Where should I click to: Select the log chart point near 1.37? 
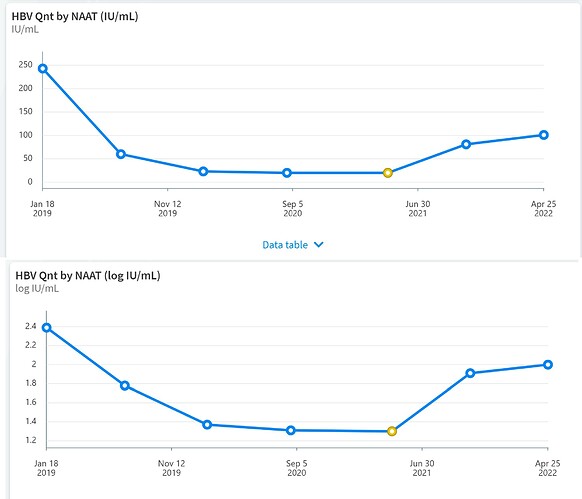[x=207, y=424]
